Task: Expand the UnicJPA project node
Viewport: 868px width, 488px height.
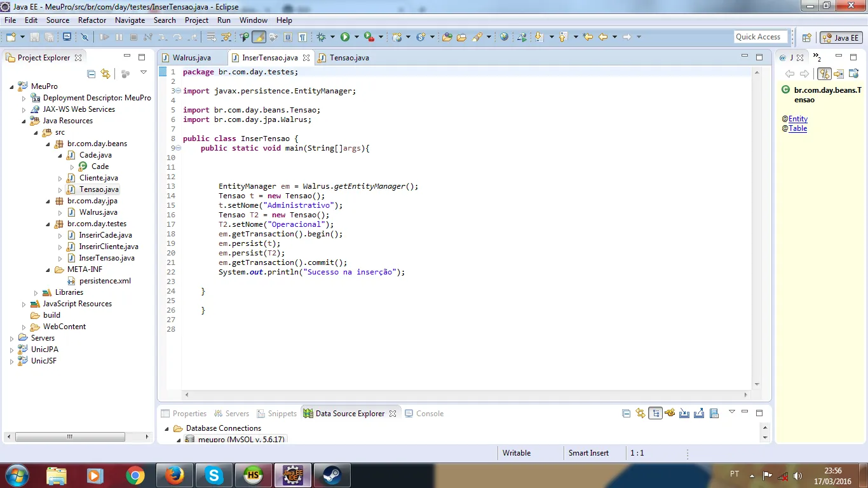Action: [12, 349]
